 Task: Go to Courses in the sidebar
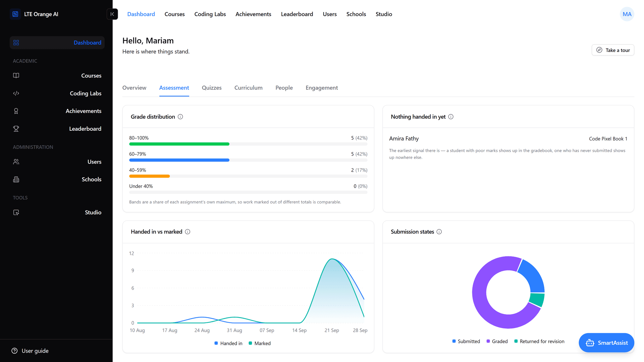tap(57, 75)
